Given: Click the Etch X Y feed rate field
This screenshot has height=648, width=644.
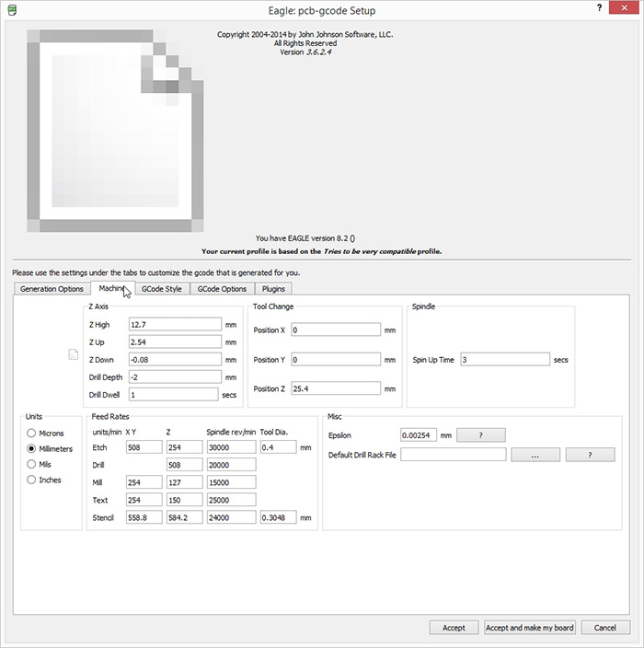Looking at the screenshot, I should click(x=144, y=447).
